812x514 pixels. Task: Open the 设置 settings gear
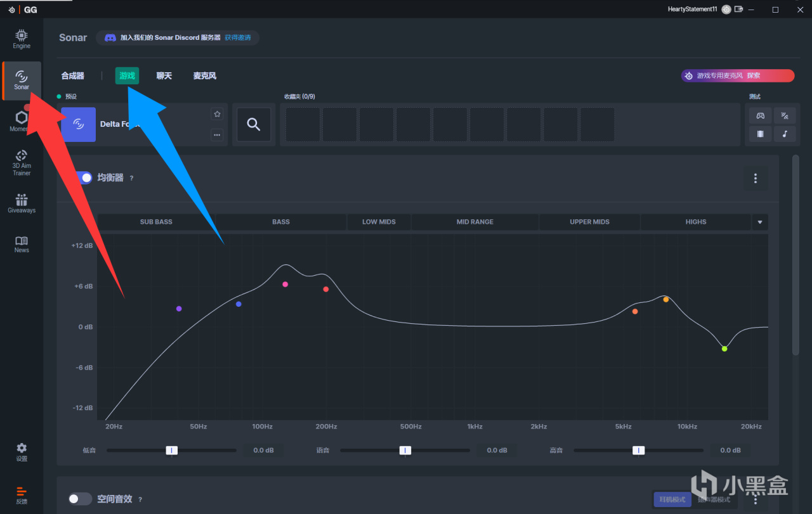tap(22, 452)
